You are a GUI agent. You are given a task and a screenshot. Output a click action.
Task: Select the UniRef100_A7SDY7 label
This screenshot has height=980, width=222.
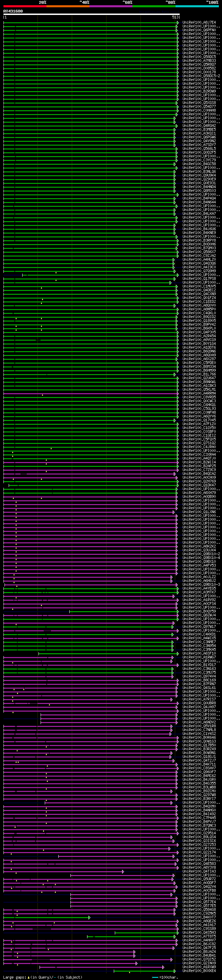[199, 145]
